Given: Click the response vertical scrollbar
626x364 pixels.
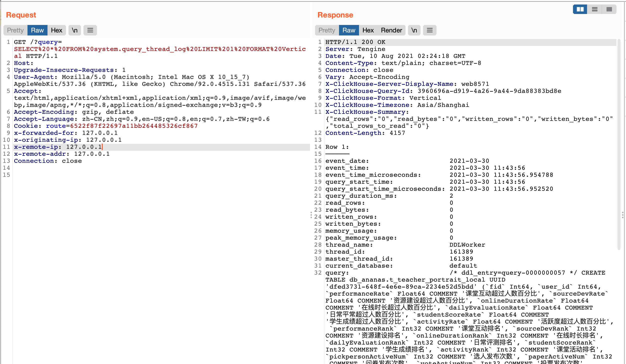Looking at the screenshot, I should (619, 145).
